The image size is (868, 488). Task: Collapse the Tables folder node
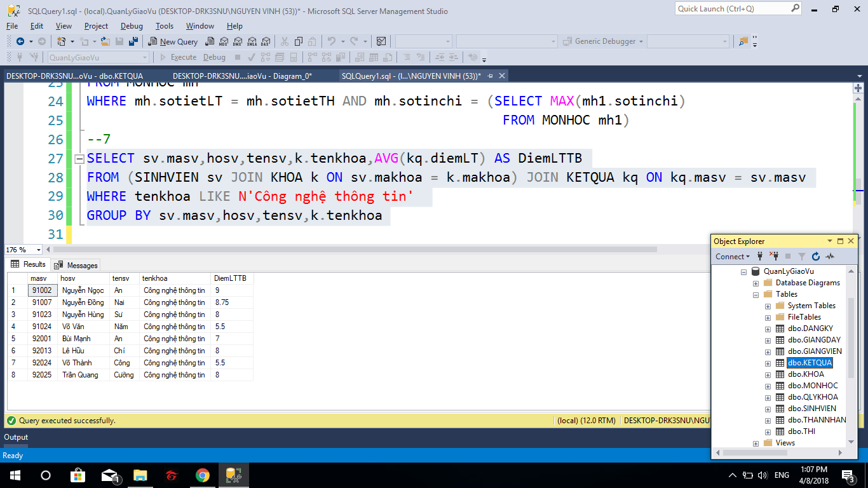click(756, 294)
